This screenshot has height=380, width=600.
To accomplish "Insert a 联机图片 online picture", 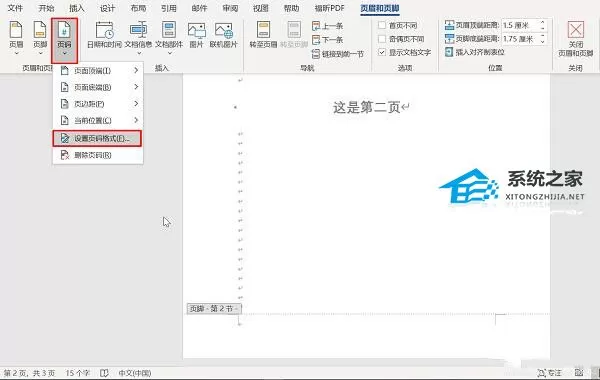I will coord(223,35).
